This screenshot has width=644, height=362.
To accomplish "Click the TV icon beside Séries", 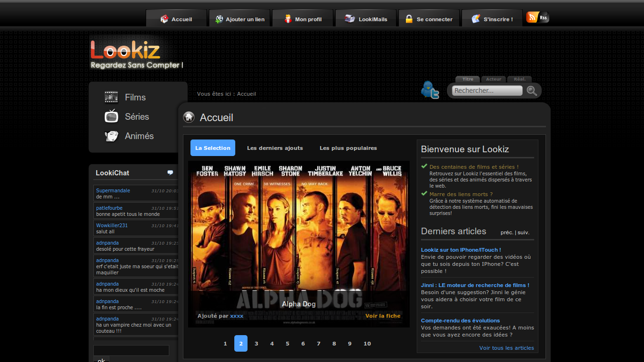I will point(111,116).
